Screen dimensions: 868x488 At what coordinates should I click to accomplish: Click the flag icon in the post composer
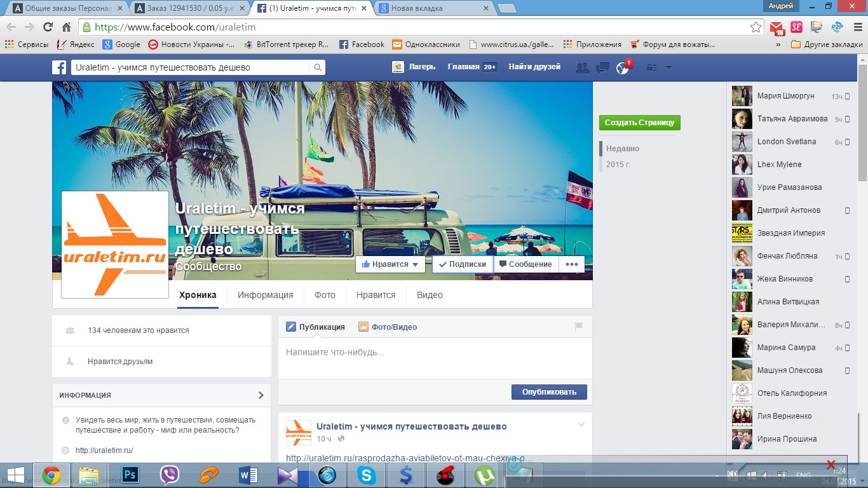(578, 327)
